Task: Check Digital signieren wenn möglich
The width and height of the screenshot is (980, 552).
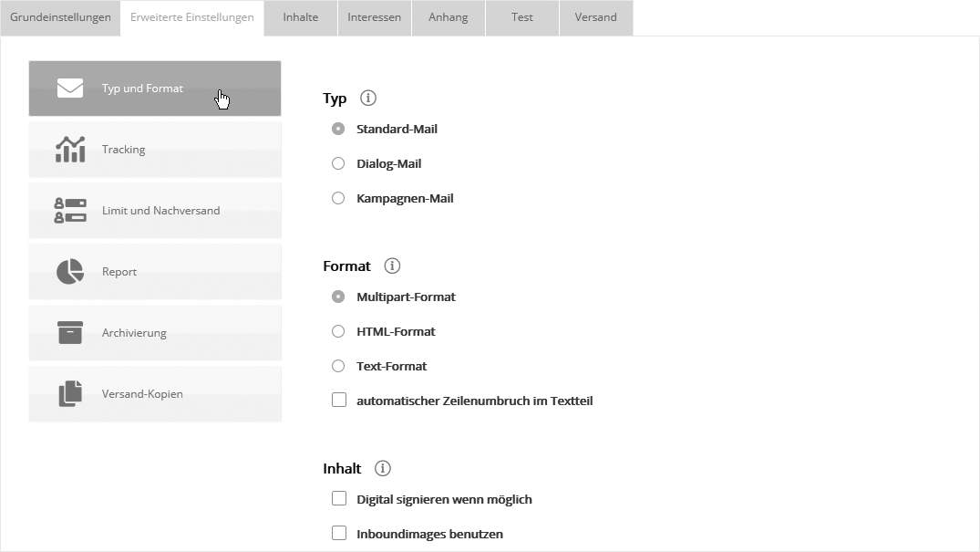Action: point(339,499)
